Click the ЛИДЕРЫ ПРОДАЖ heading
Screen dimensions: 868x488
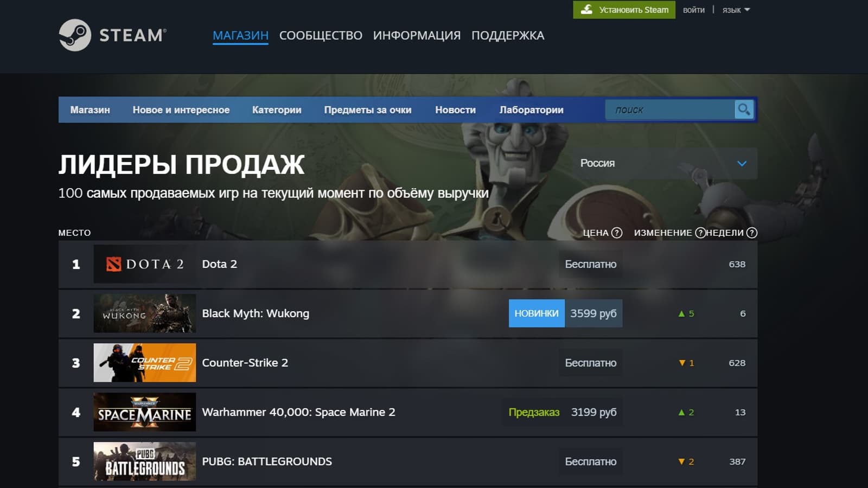[181, 164]
